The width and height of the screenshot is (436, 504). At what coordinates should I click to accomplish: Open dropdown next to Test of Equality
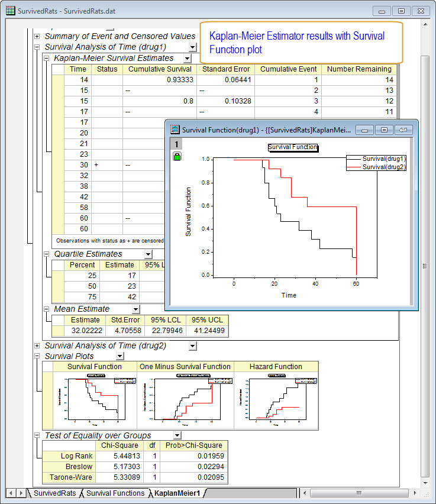coord(177,435)
